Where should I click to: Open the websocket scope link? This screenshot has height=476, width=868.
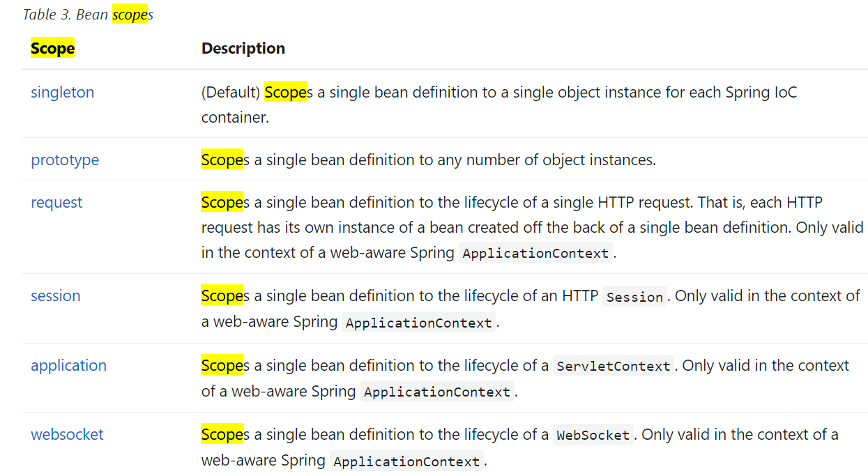coord(67,434)
